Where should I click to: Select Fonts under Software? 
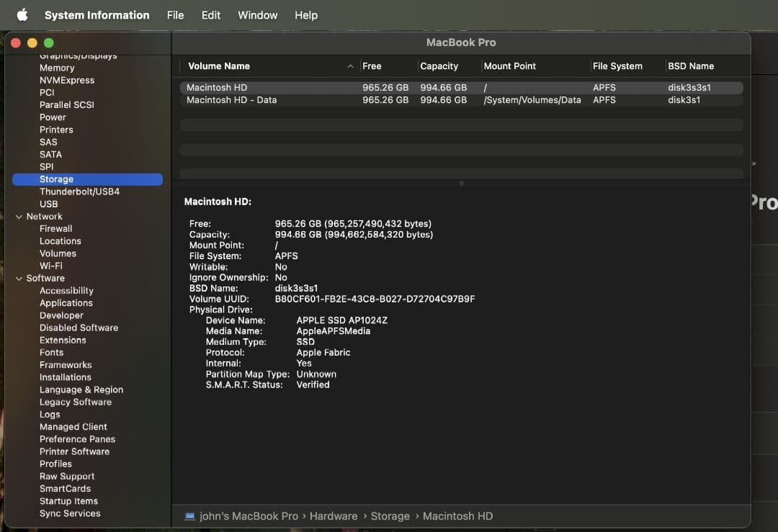(52, 353)
